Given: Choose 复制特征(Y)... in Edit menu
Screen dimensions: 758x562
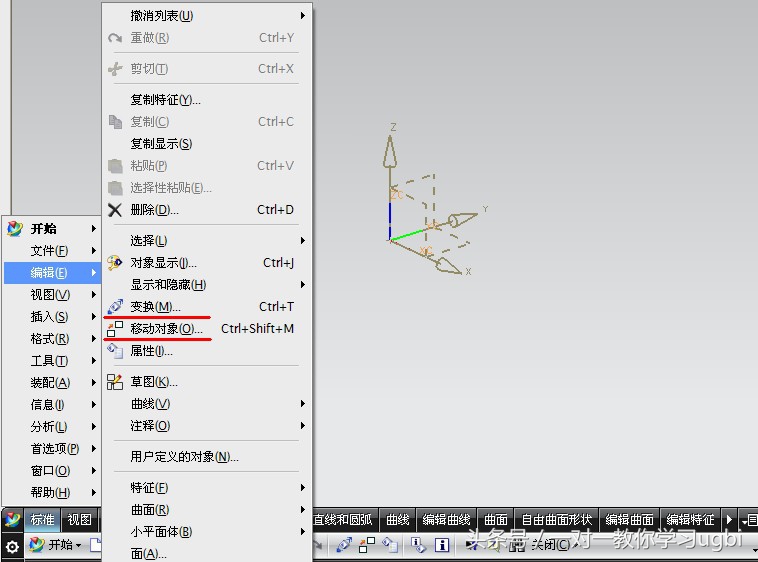Looking at the screenshot, I should tap(207, 100).
